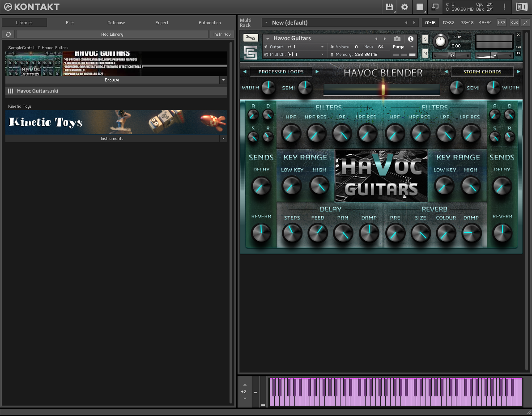Go to previous multi rack preset
The image size is (532, 416).
click(406, 23)
